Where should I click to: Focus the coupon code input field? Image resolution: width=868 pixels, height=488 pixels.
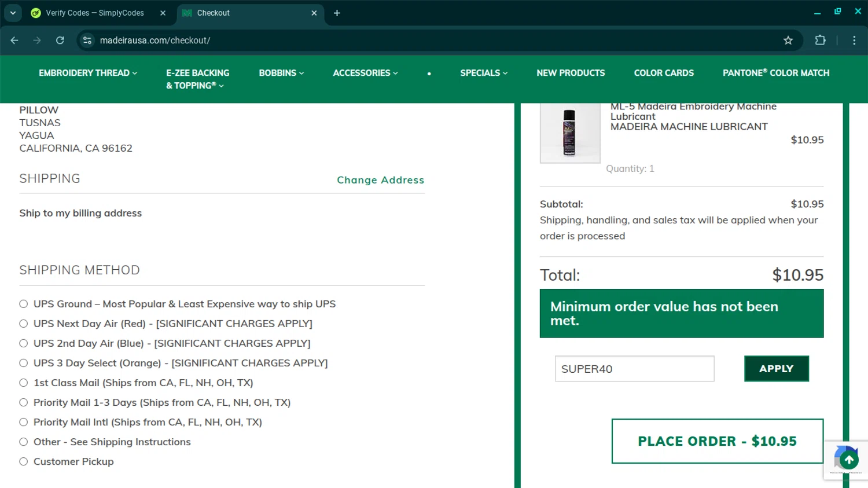634,369
